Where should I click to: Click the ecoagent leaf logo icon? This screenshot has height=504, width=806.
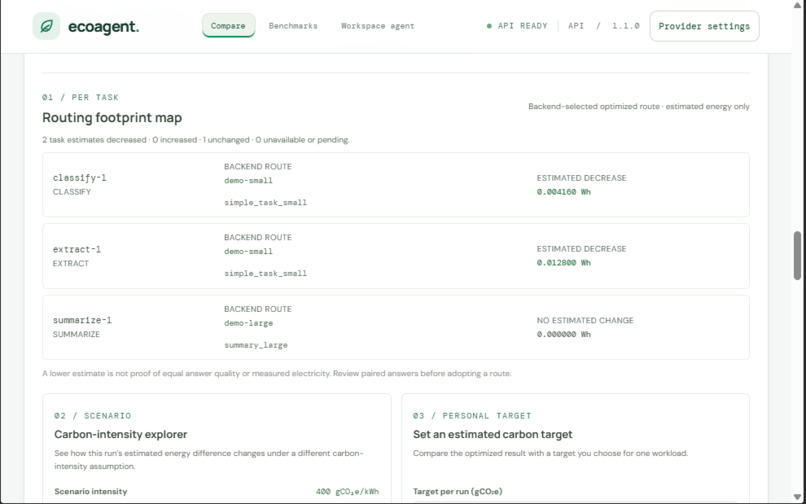coord(46,26)
